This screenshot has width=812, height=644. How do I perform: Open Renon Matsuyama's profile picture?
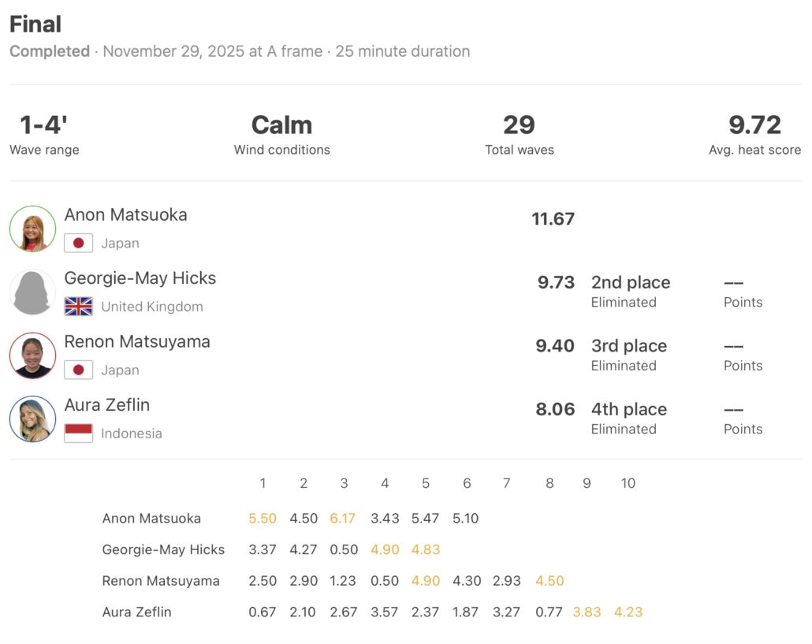[x=33, y=356]
